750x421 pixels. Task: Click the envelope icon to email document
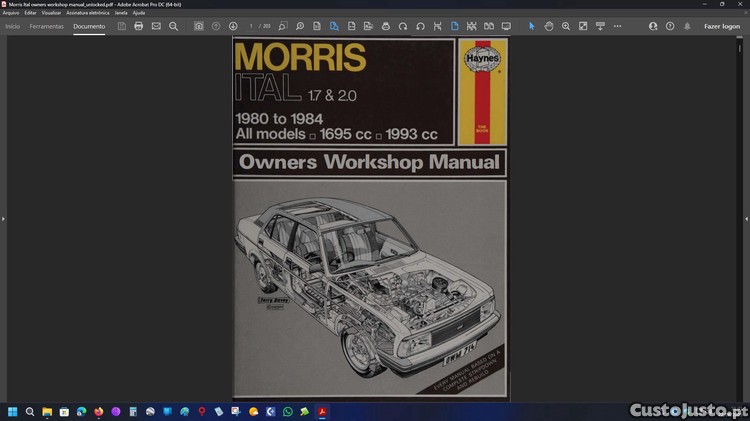click(156, 26)
